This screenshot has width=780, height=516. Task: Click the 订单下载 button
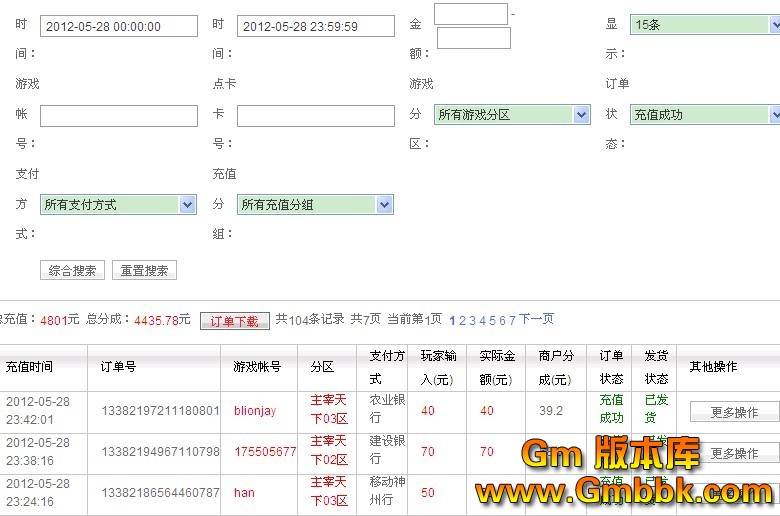click(x=235, y=321)
